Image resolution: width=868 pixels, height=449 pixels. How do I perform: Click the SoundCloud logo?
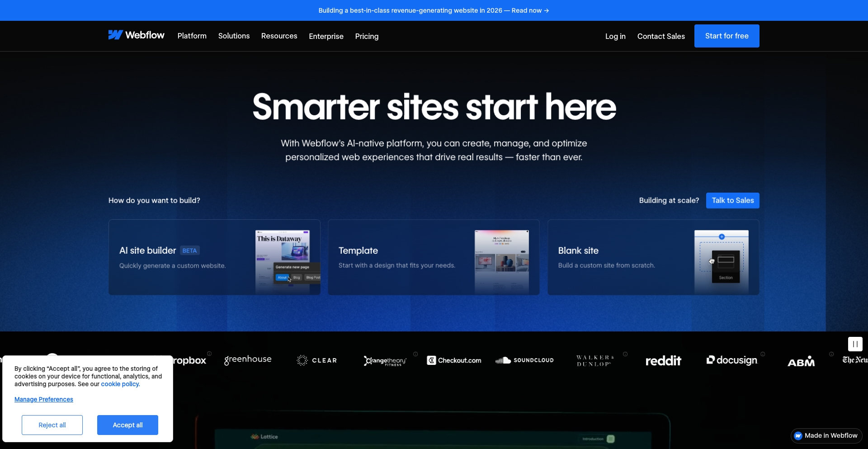[524, 360]
